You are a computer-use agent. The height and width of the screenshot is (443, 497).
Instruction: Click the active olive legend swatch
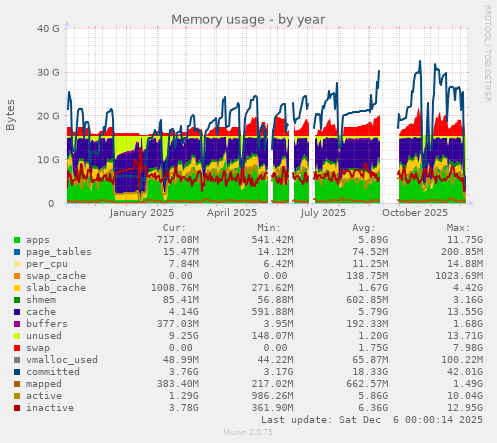(17, 396)
